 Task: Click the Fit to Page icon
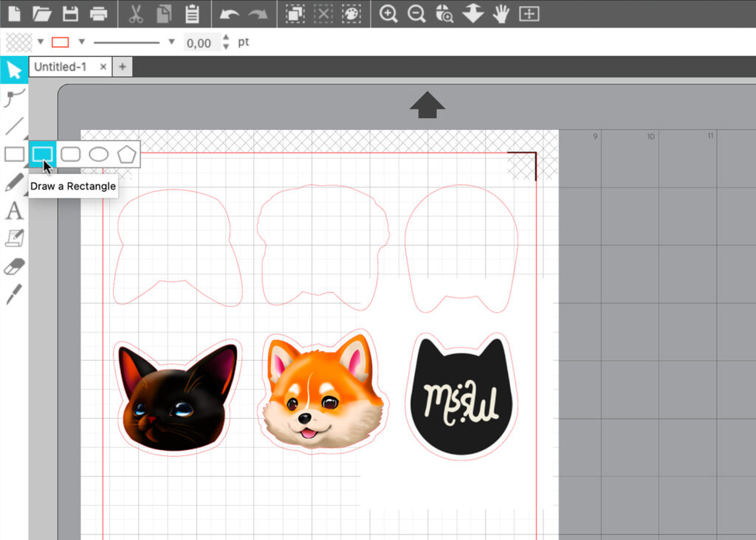pos(529,13)
